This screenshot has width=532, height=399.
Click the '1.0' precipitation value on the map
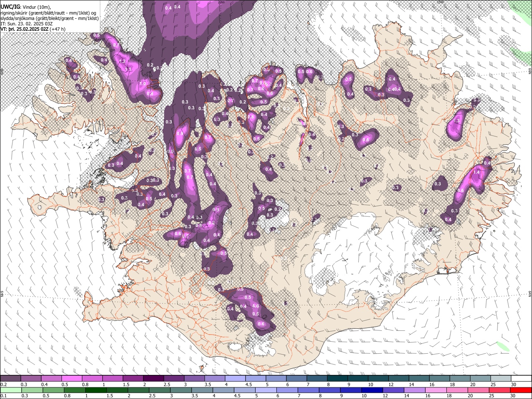142,84
